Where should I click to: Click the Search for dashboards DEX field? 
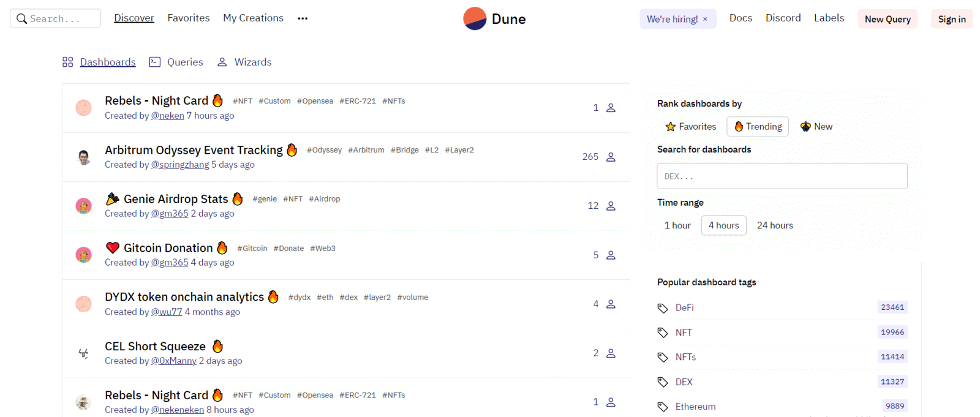tap(782, 176)
